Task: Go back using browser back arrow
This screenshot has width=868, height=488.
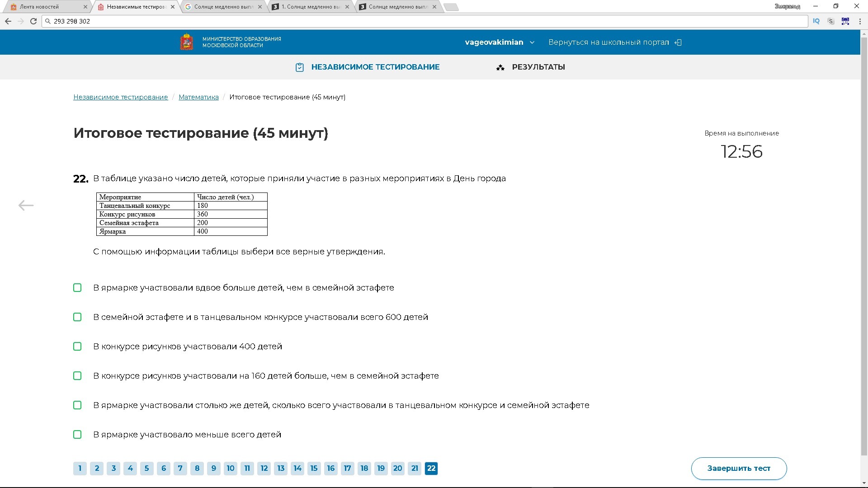Action: click(x=8, y=21)
